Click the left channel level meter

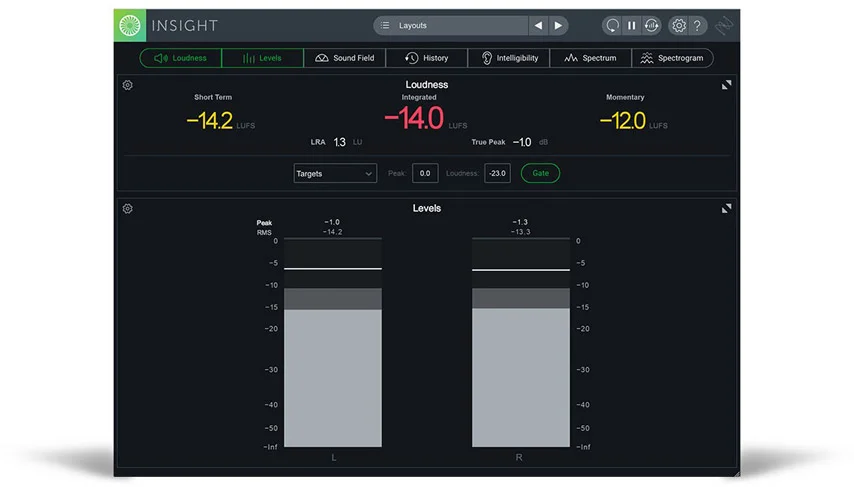[333, 342]
